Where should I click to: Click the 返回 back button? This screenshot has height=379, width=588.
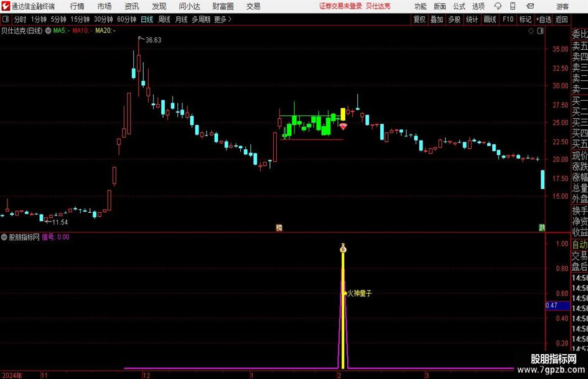click(x=561, y=19)
